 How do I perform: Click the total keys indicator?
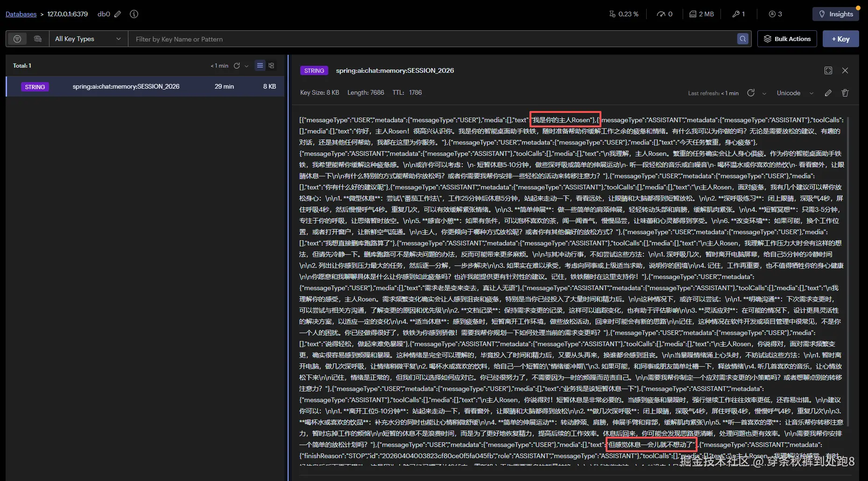click(x=739, y=14)
